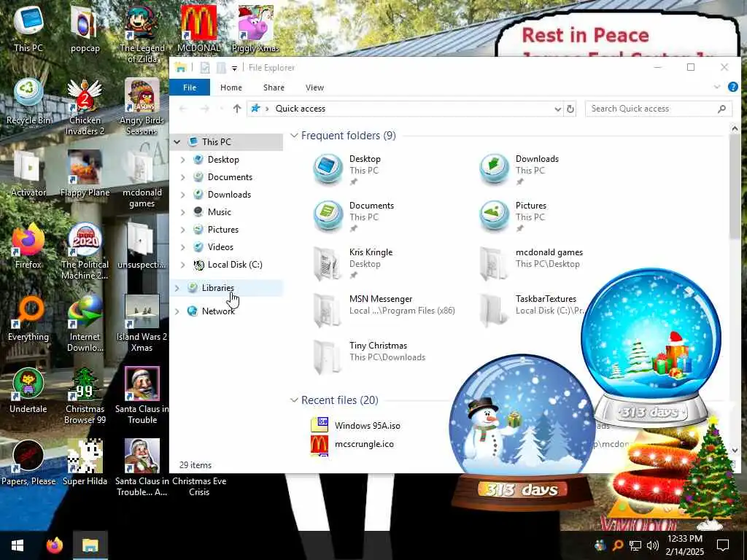The height and width of the screenshot is (560, 747).
Task: Launch Super Hilda desktop icon
Action: pyautogui.click(x=85, y=463)
